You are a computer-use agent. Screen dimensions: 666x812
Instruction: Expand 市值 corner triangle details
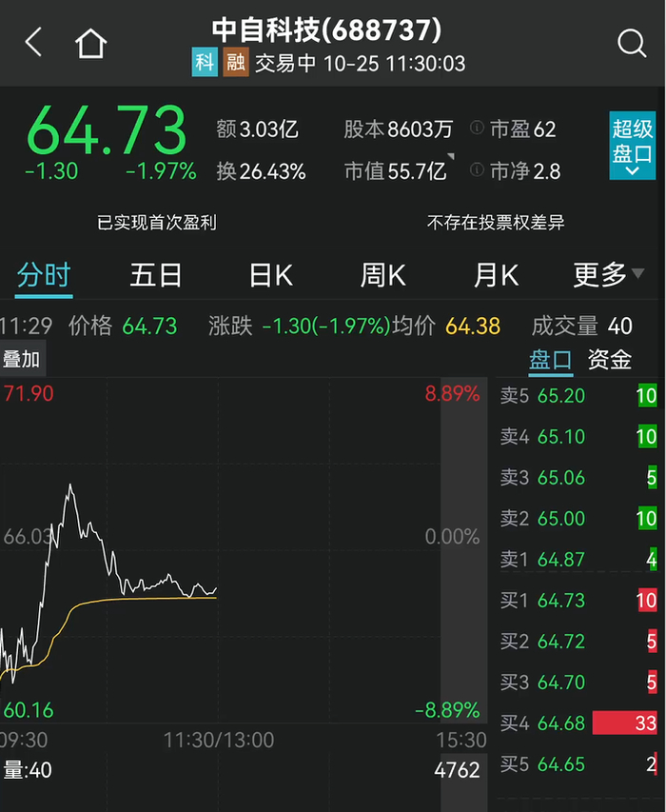click(x=451, y=157)
